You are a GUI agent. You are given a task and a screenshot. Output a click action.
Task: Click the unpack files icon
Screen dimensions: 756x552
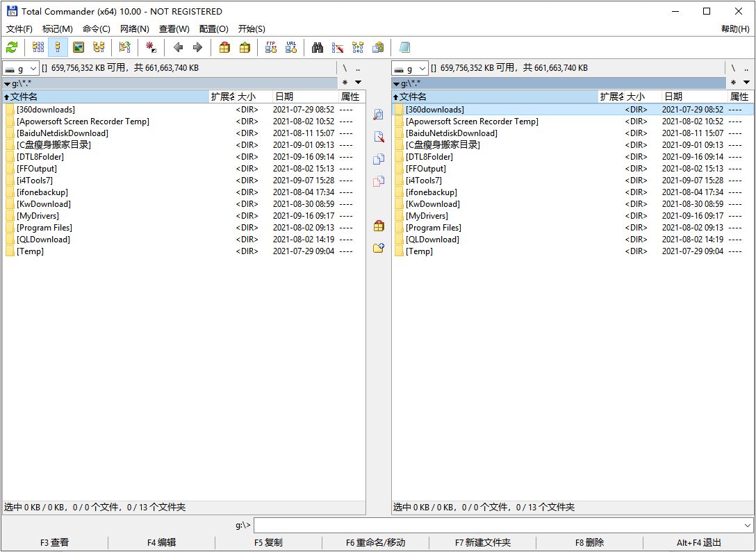(245, 47)
